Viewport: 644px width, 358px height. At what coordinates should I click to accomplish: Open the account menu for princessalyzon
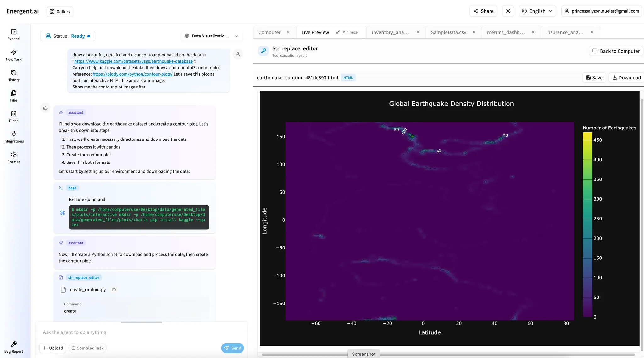(x=601, y=11)
